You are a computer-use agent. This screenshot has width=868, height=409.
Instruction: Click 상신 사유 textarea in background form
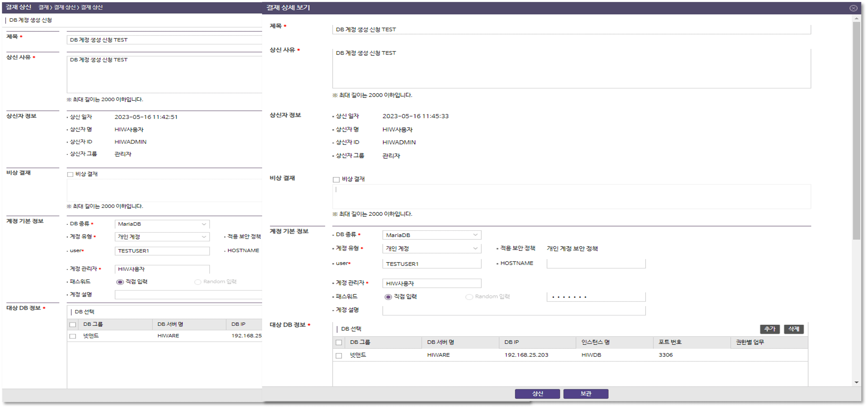pyautogui.click(x=164, y=74)
